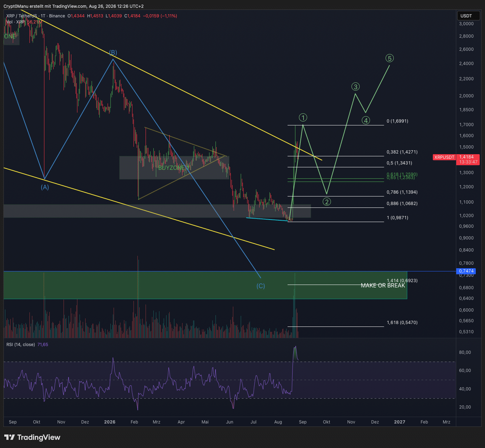
Task: Click the XRPUSDT red price tag
Action: [x=444, y=157]
